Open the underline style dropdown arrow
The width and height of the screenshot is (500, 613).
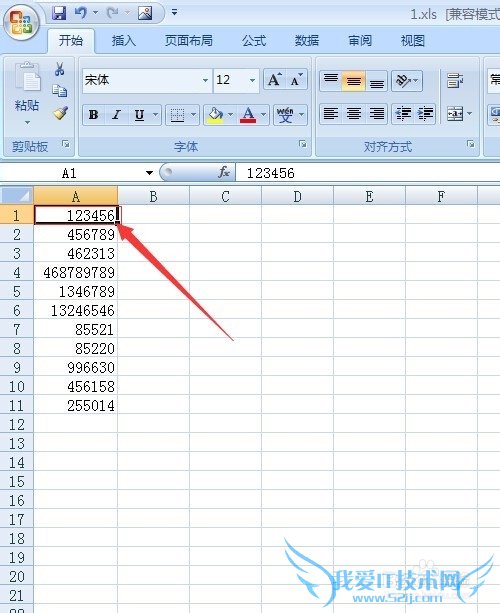tap(156, 115)
